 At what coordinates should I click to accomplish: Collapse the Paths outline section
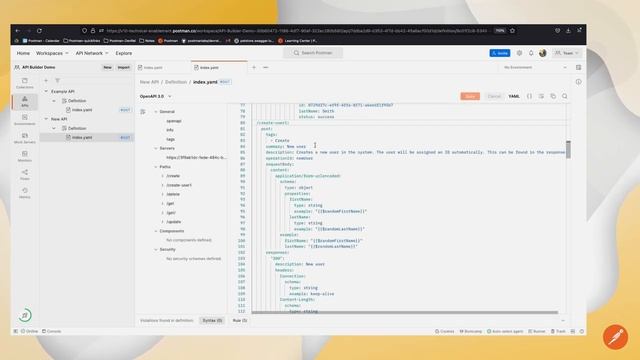click(156, 167)
